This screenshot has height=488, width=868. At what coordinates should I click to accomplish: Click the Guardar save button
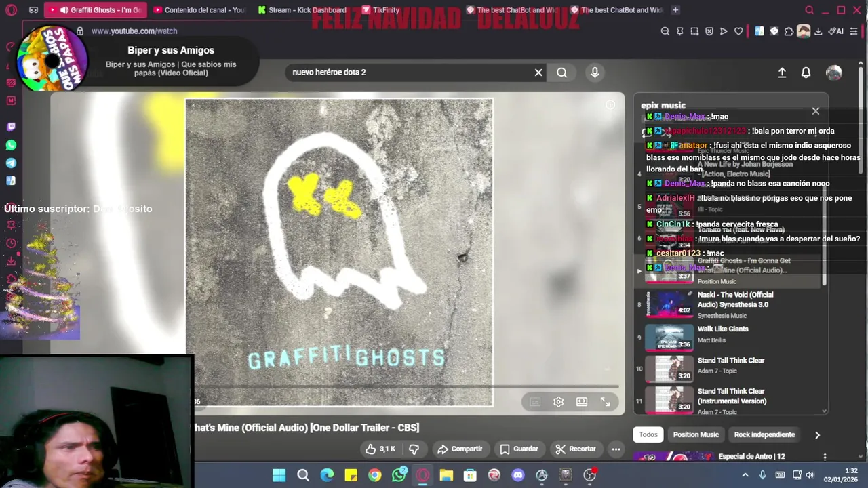click(519, 449)
